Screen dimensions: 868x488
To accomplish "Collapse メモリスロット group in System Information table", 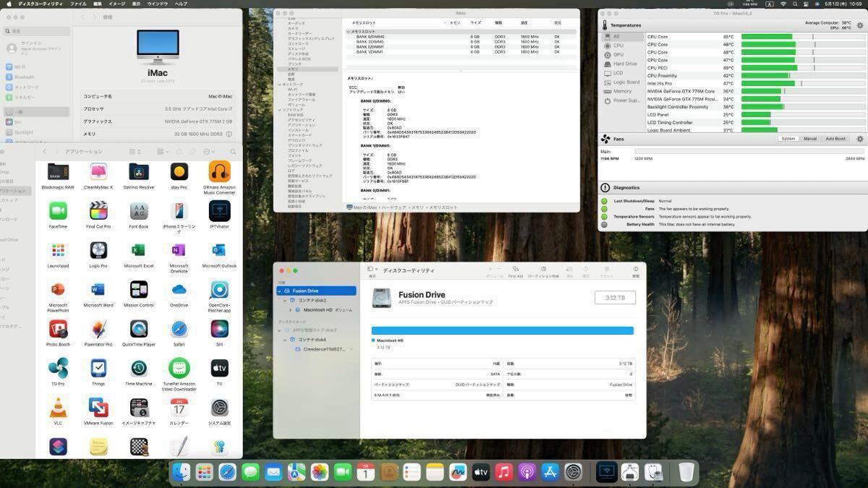I will [x=349, y=32].
